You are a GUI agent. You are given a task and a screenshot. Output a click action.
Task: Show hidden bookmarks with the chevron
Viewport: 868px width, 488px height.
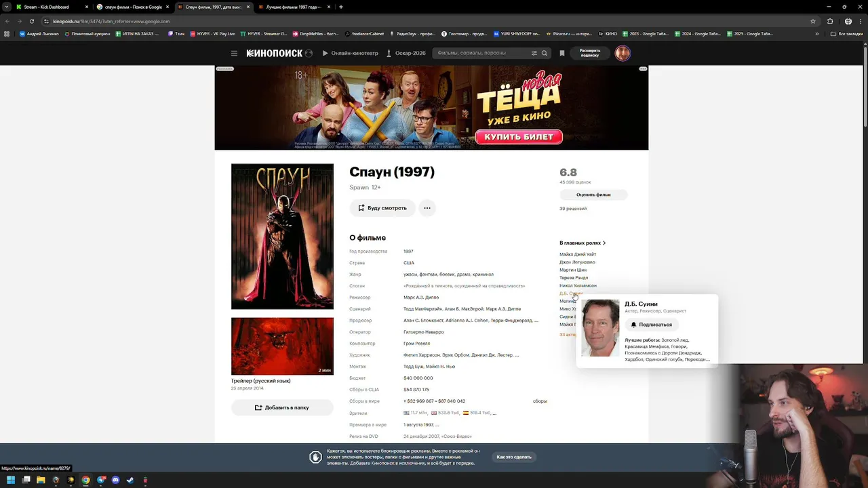(x=816, y=34)
